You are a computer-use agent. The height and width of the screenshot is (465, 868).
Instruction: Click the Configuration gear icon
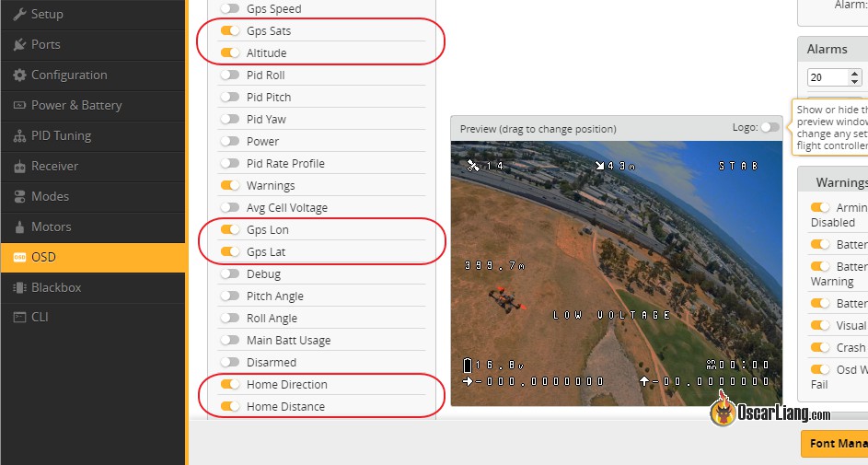click(x=20, y=75)
